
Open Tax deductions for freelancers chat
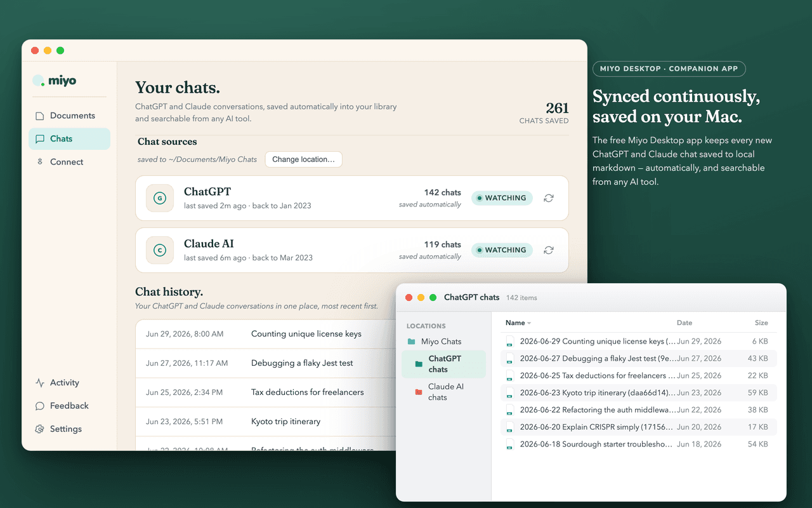[307, 392]
